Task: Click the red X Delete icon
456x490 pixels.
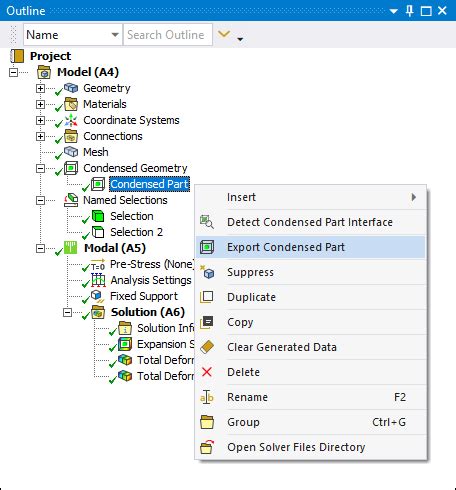Action: tap(207, 372)
